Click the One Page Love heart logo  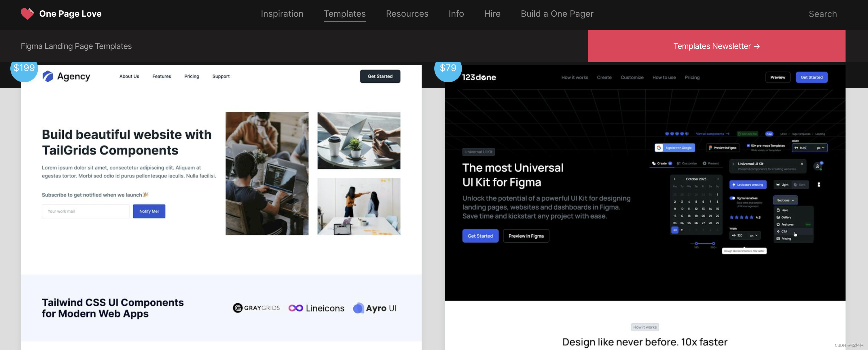(27, 14)
